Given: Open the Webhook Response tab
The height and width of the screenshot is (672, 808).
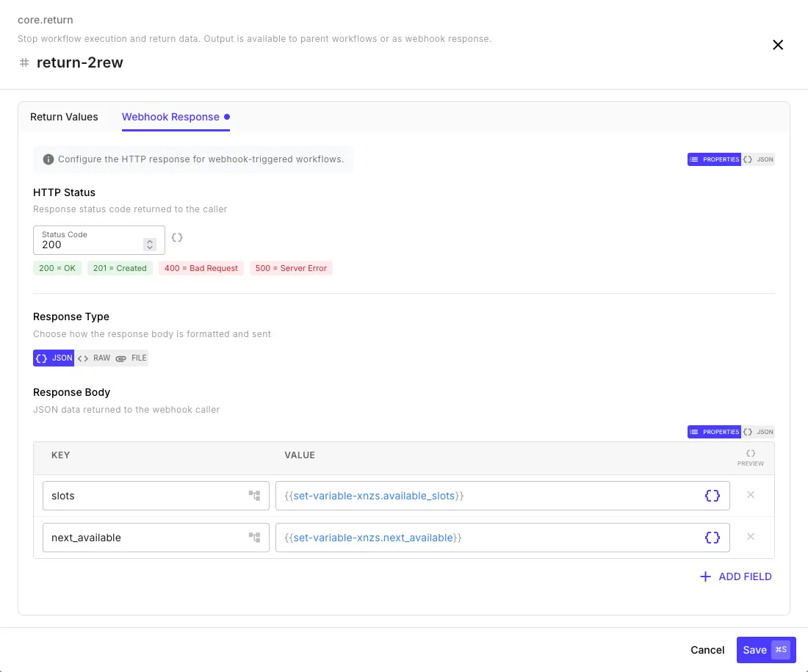Looking at the screenshot, I should pyautogui.click(x=170, y=117).
